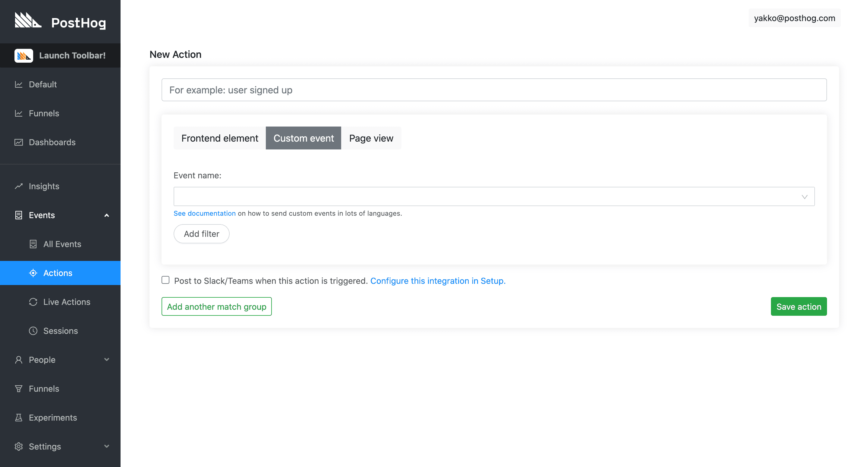The image size is (868, 467).
Task: Click the Actions target icon
Action: click(33, 273)
